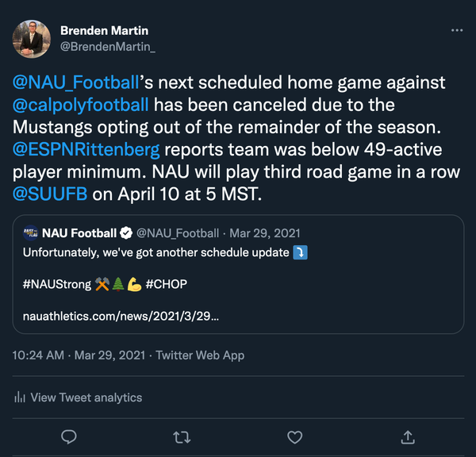Visit the @ESPNRittenberg mention
The width and height of the screenshot is (476, 457).
[x=86, y=149]
